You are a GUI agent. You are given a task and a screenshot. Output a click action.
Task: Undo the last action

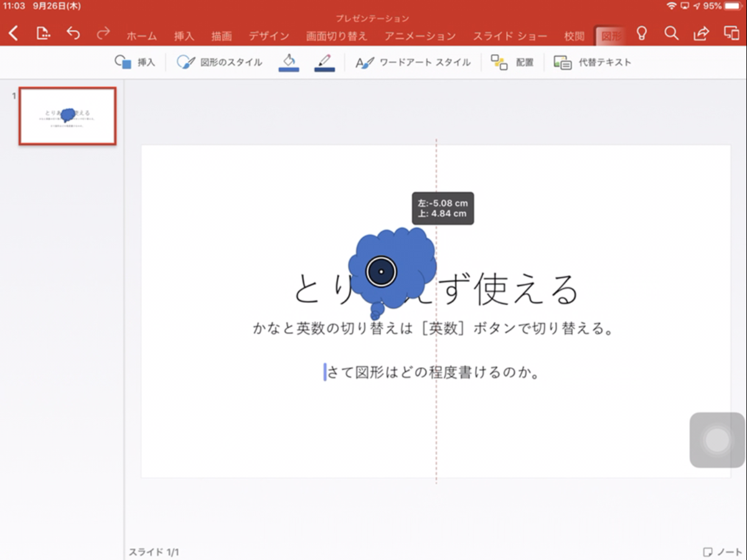pyautogui.click(x=73, y=35)
